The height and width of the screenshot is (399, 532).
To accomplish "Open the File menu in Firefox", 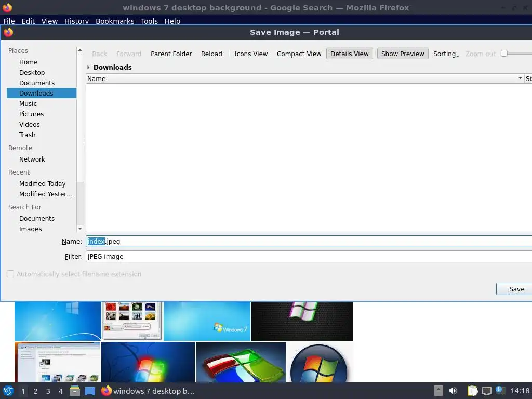I will tap(9, 21).
